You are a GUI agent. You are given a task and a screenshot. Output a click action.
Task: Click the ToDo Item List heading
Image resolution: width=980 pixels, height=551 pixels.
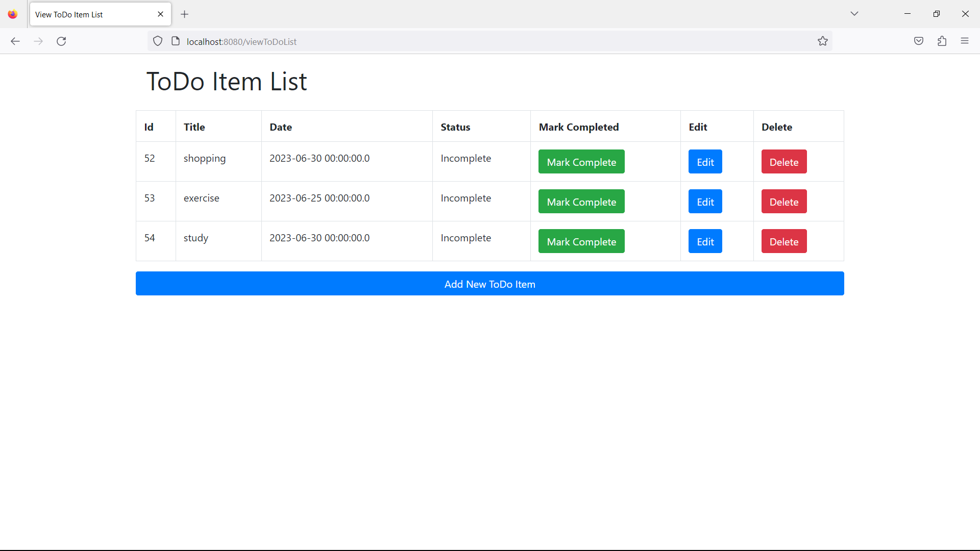tap(227, 82)
